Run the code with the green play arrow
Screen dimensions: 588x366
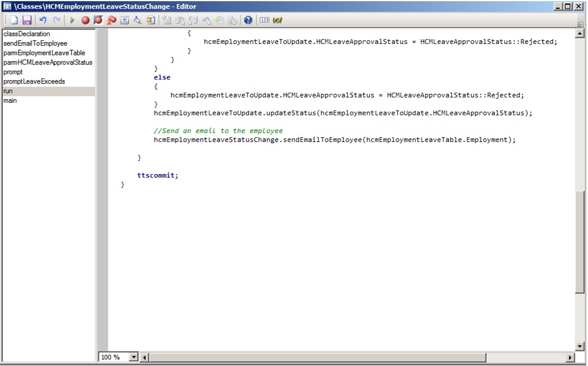click(72, 20)
